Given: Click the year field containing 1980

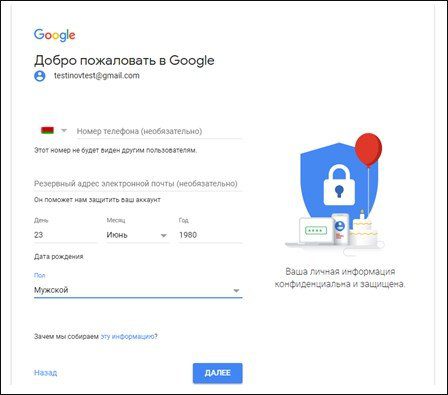Looking at the screenshot, I should pyautogui.click(x=210, y=235).
